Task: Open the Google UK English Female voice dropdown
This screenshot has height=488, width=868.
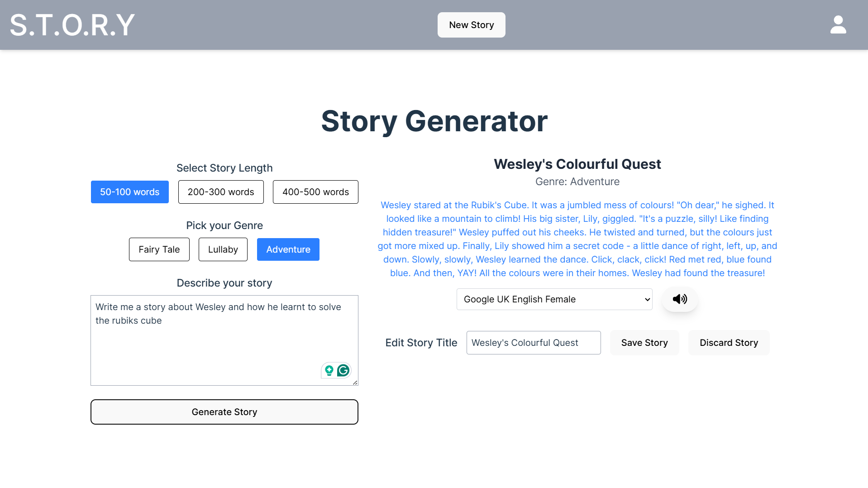Action: (554, 299)
